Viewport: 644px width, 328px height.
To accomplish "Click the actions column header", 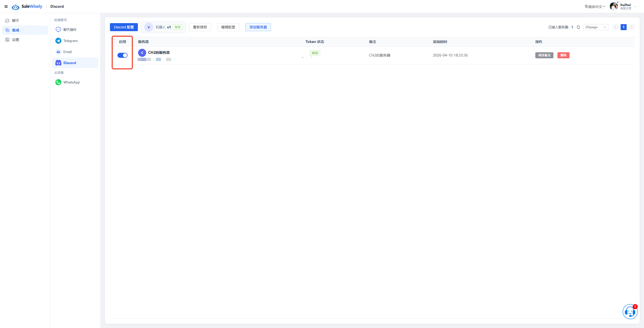I will click(x=539, y=42).
